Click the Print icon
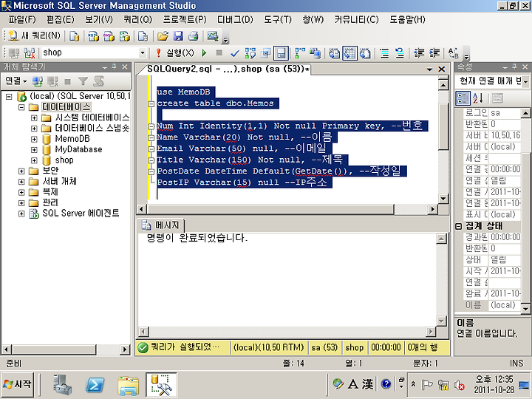Viewport: 532px width, 399px height. pyautogui.click(x=194, y=36)
